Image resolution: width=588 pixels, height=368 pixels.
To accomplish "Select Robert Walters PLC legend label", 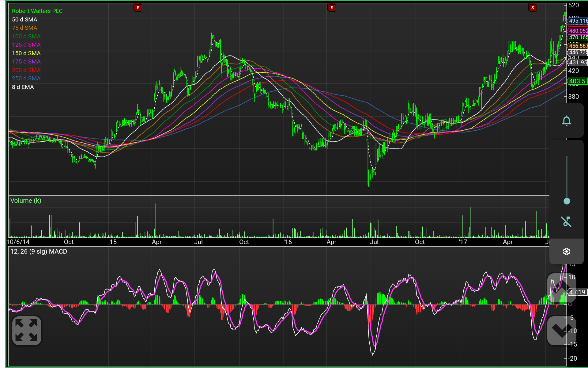I will pos(37,11).
